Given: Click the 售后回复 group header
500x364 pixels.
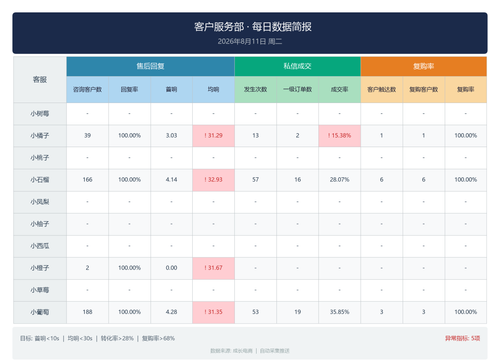Looking at the screenshot, I should coord(150,66).
